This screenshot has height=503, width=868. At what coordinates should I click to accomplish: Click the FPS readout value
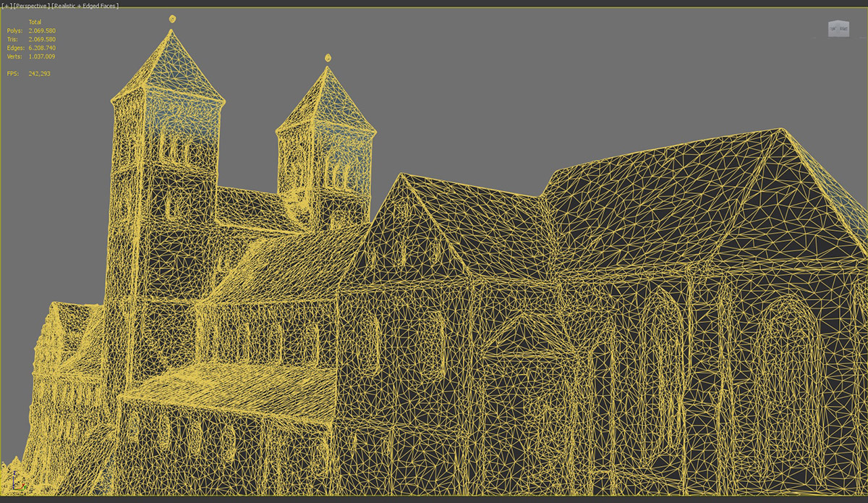pos(39,74)
